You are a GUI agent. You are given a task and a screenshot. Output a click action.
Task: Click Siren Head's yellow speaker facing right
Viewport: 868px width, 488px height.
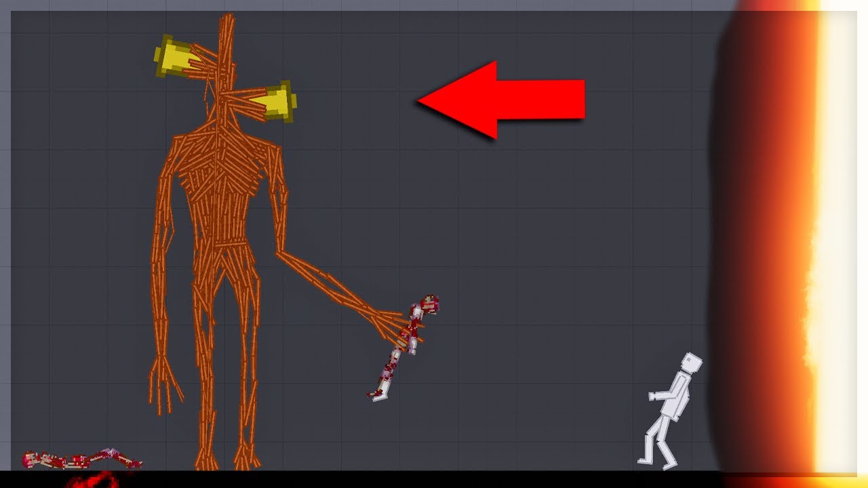coord(274,102)
